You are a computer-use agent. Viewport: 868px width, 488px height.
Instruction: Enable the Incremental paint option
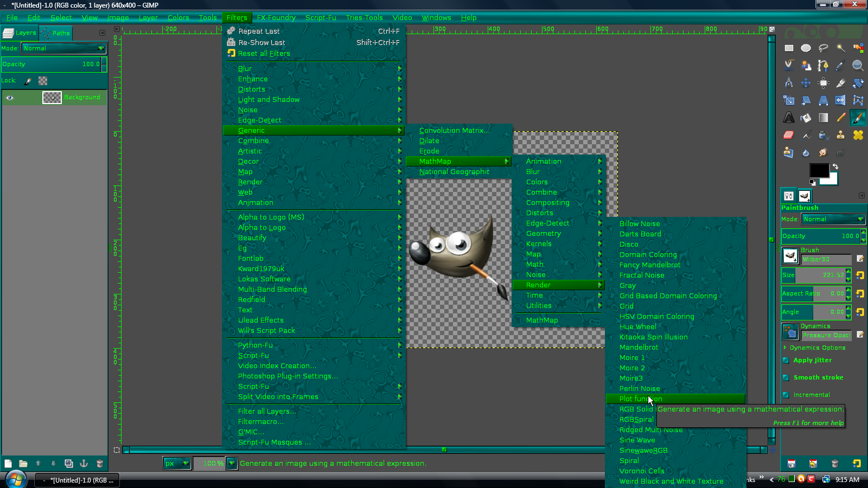click(787, 395)
